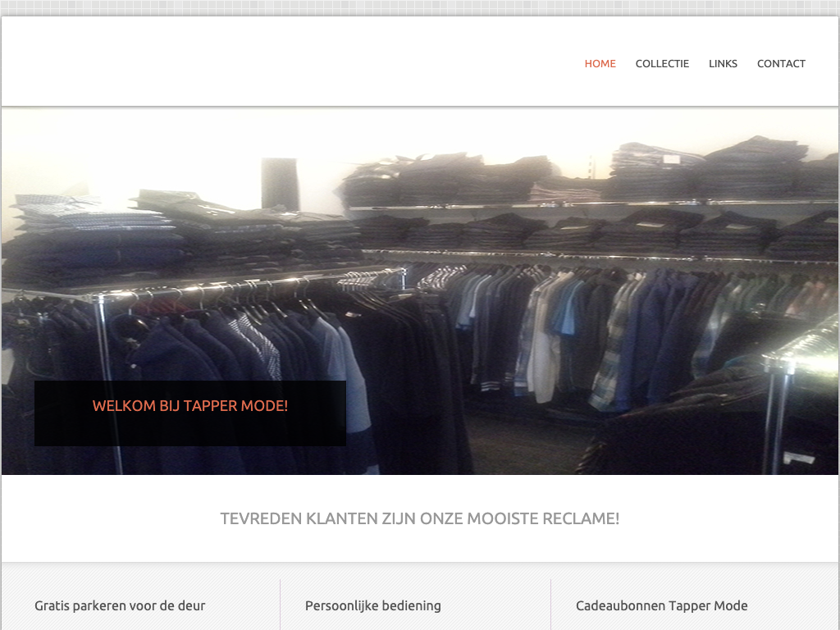The width and height of the screenshot is (840, 630).
Task: Click the chrome rack post at the photo's right
Action: tap(777, 410)
